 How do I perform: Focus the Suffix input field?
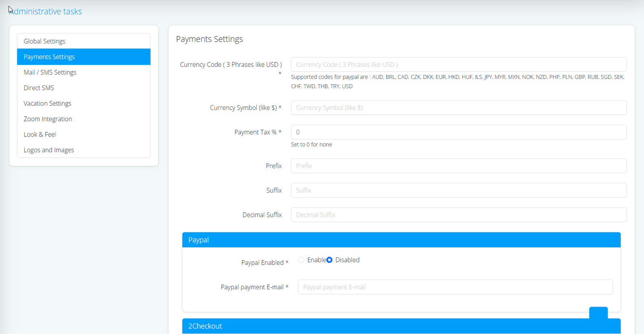point(458,191)
